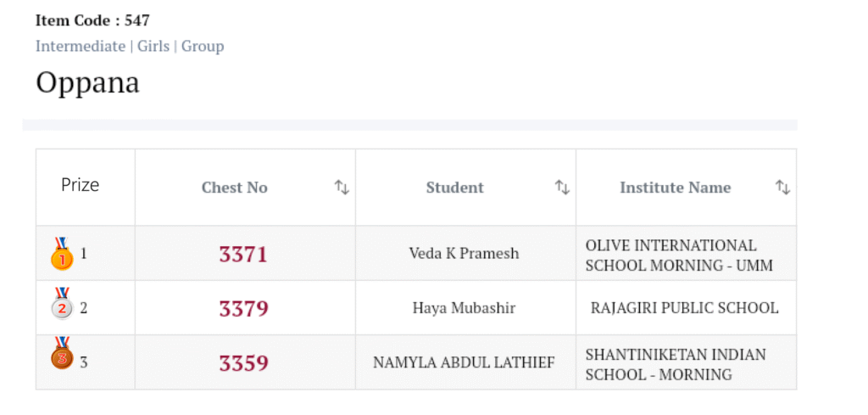Screen dimensions: 868x415
Task: Sort using Institute Name column arrows icon
Action: [782, 188]
